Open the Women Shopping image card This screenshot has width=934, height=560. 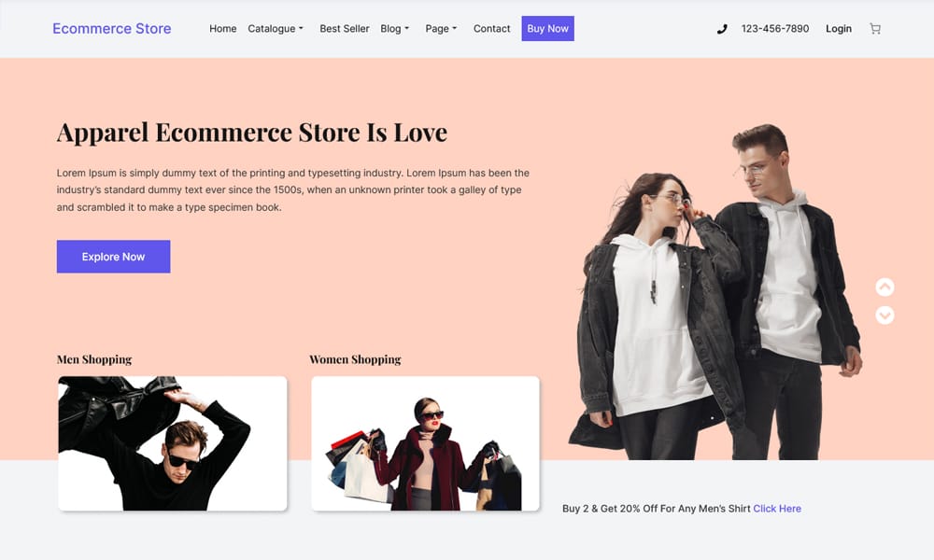pos(424,442)
